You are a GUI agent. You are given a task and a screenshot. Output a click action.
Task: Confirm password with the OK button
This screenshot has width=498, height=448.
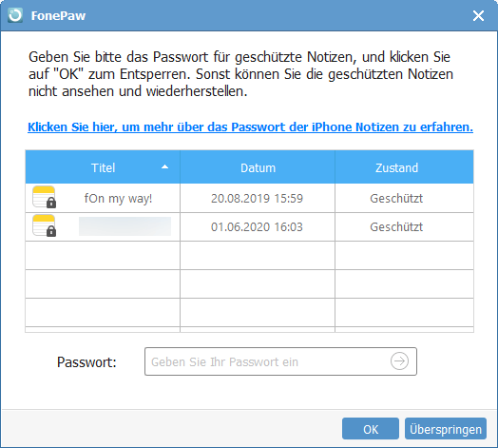click(x=371, y=429)
